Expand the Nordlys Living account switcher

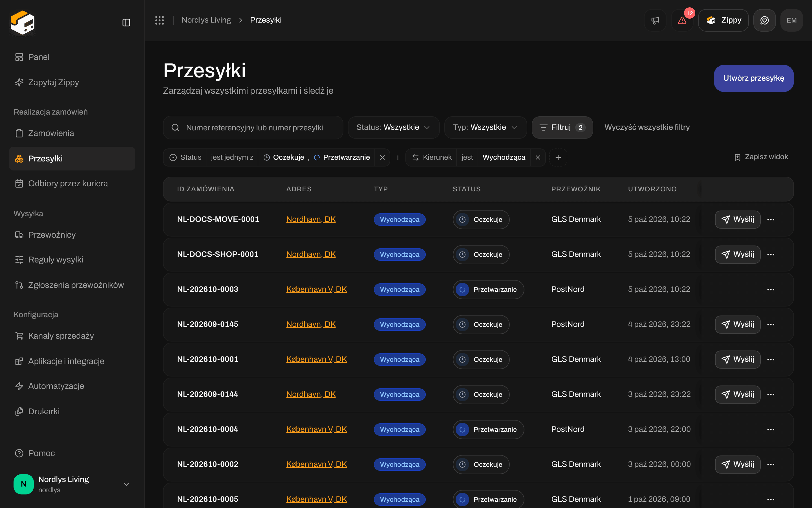tap(72, 484)
